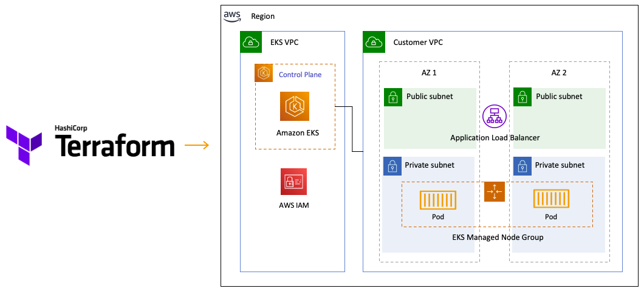The height and width of the screenshot is (294, 644).
Task: Click the "EKS Managed Node Group" label
Action: [498, 238]
